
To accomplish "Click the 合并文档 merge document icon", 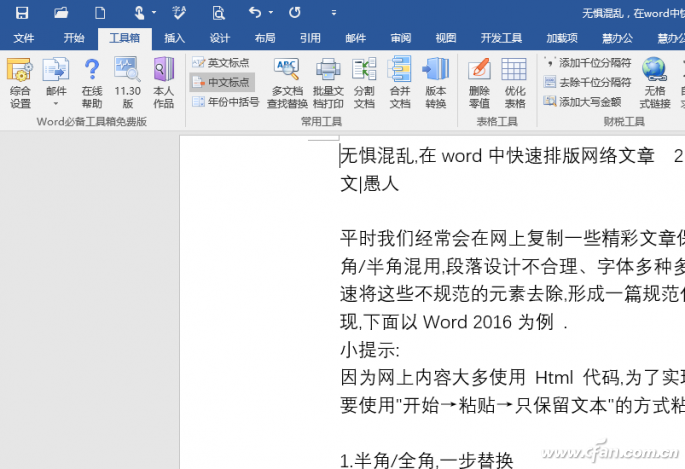I will tap(399, 82).
